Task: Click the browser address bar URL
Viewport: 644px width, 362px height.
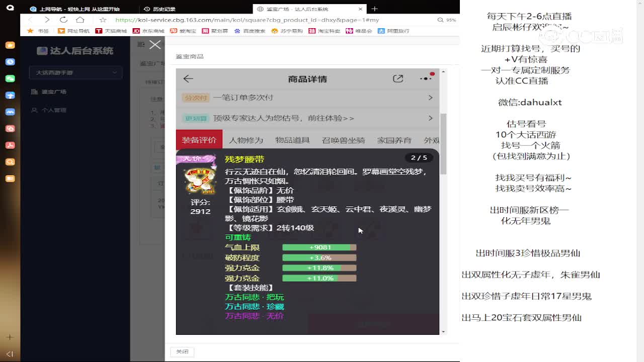Action: [247, 20]
